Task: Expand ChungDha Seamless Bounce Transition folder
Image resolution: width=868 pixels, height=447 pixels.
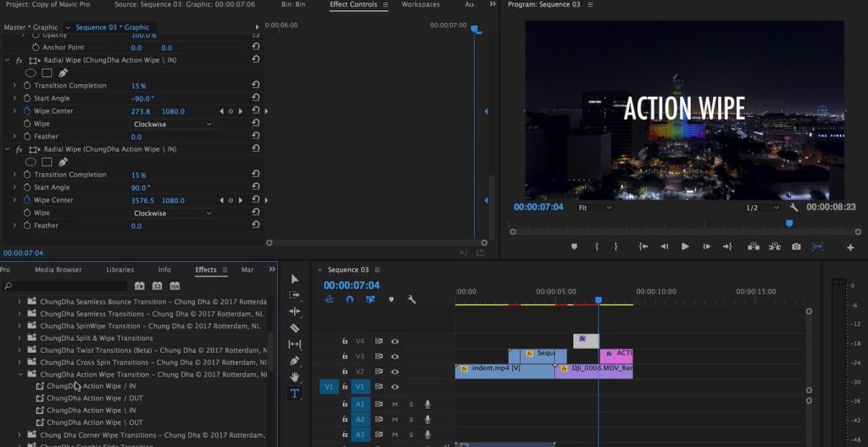Action: click(x=19, y=302)
